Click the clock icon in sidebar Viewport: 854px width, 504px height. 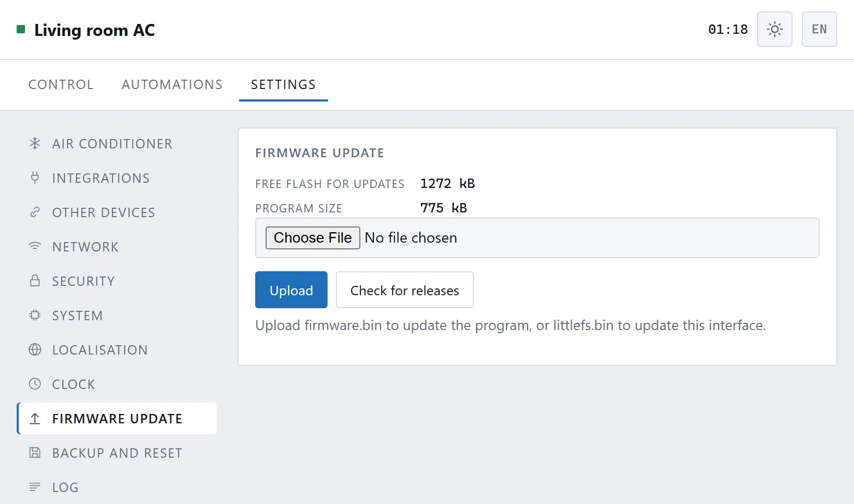click(35, 384)
